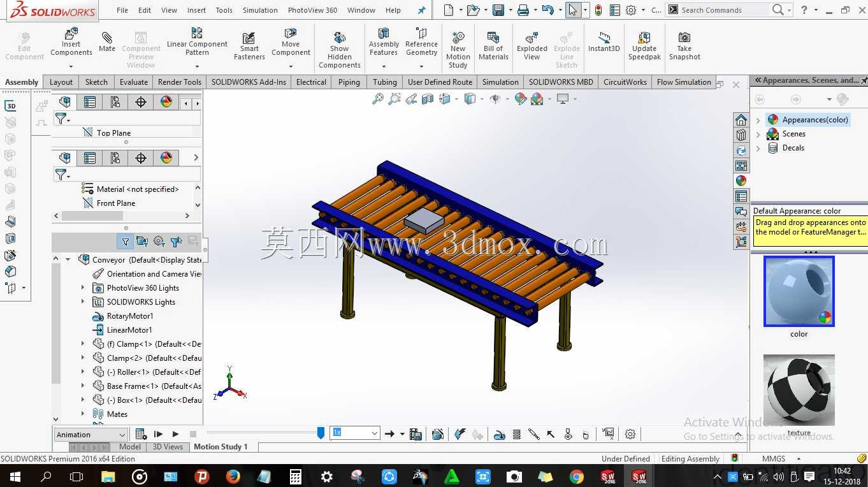Launch Smart Fasteners
Image resolution: width=868 pixels, height=487 pixels.
[x=249, y=46]
